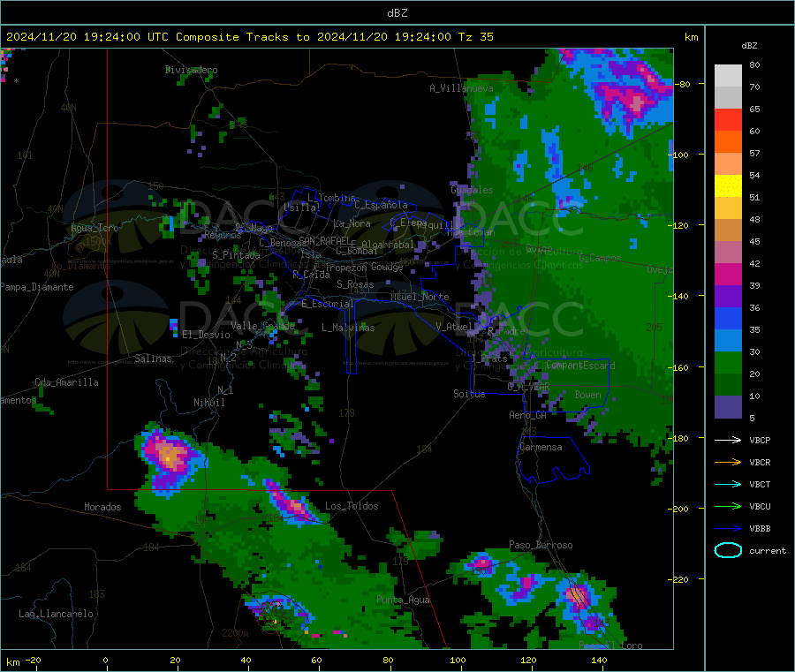Click the timestamp header text line
This screenshot has height=672, width=795.
(249, 37)
